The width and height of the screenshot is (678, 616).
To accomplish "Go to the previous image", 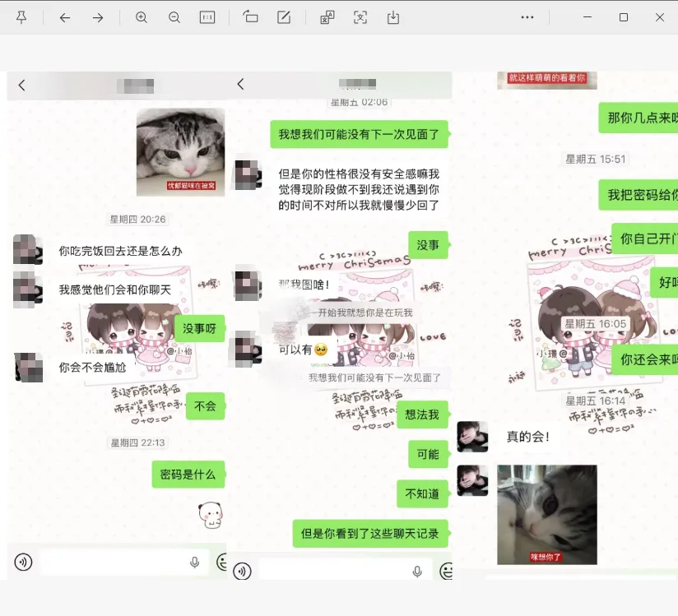I will [x=65, y=18].
